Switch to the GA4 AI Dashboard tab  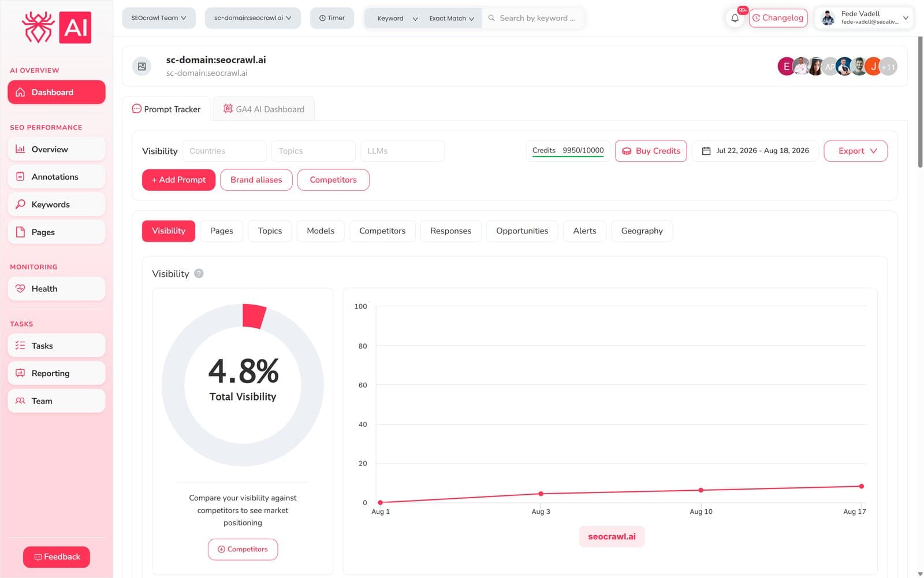point(264,109)
